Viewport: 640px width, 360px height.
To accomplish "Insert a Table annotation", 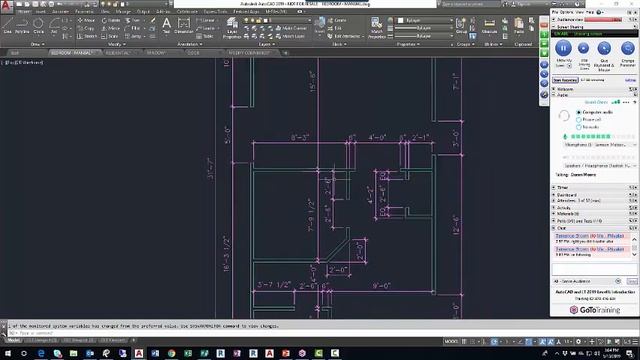I will pos(205,36).
